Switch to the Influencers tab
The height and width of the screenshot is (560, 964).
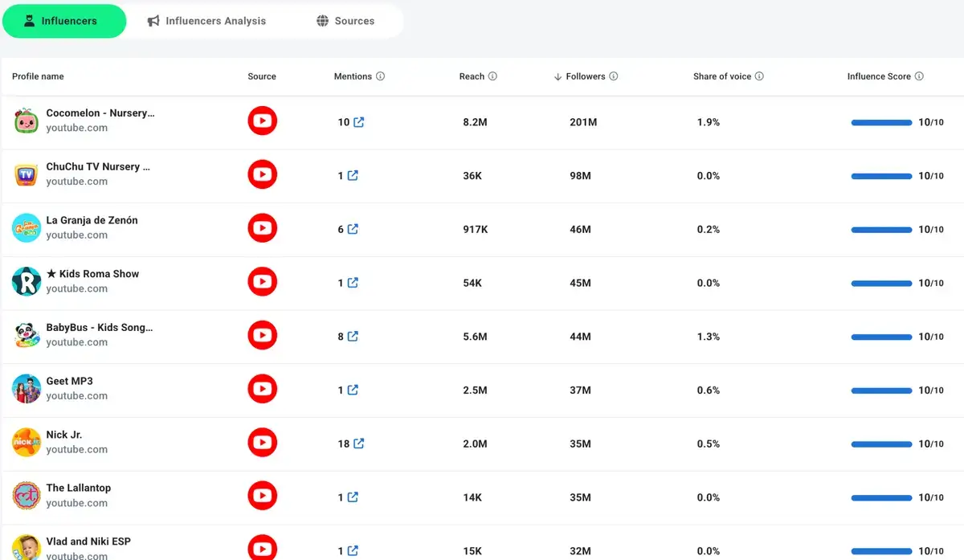pos(64,21)
